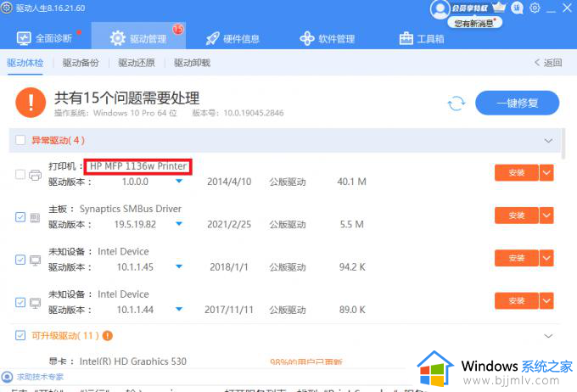The image size is (577, 392).
Task: Collapse the 异常驱动 section chevron
Action: pyautogui.click(x=548, y=141)
